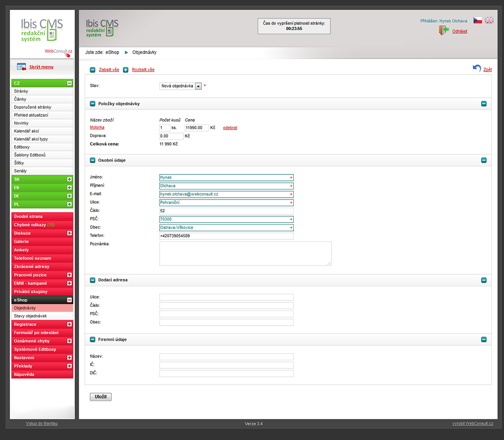Click the Uložit save button
504x440 pixels.
(x=101, y=397)
